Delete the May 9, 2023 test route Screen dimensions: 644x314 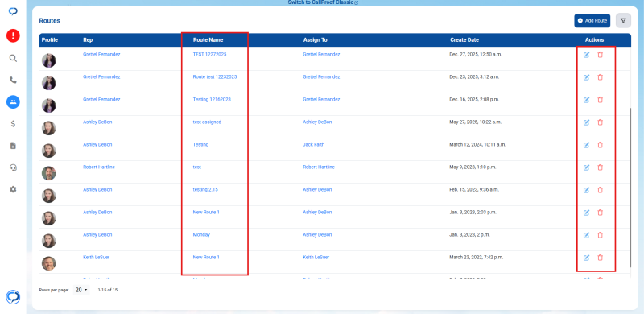600,167
